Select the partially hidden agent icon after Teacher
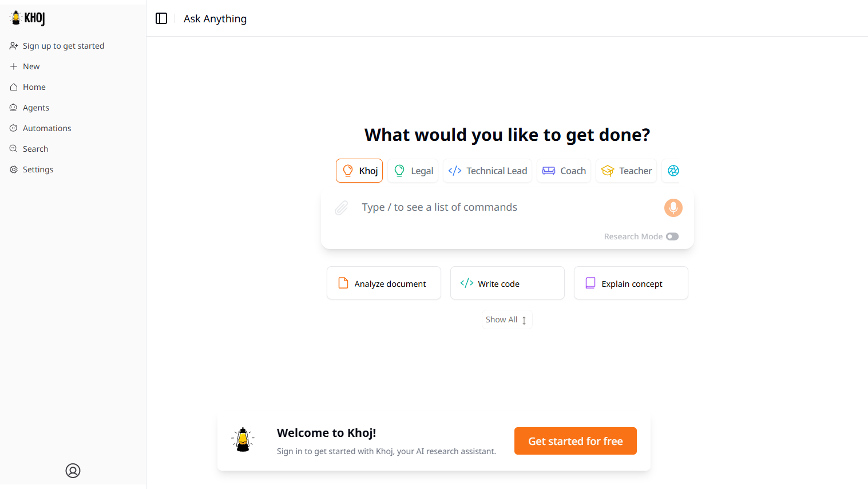868x489 pixels. [x=673, y=171]
